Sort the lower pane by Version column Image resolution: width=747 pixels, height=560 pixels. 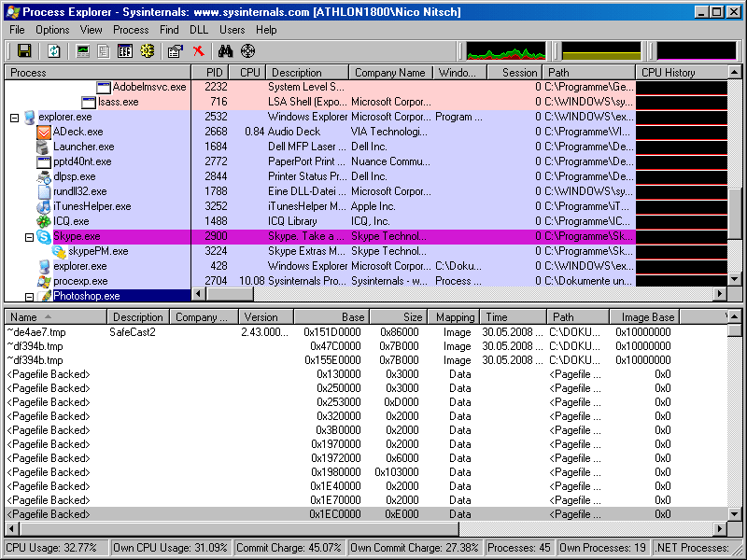266,317
